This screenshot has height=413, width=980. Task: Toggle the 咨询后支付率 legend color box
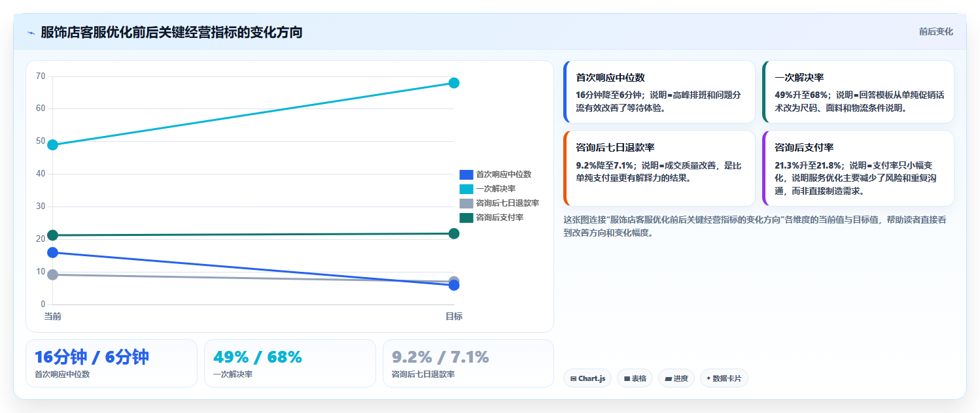[x=466, y=218]
